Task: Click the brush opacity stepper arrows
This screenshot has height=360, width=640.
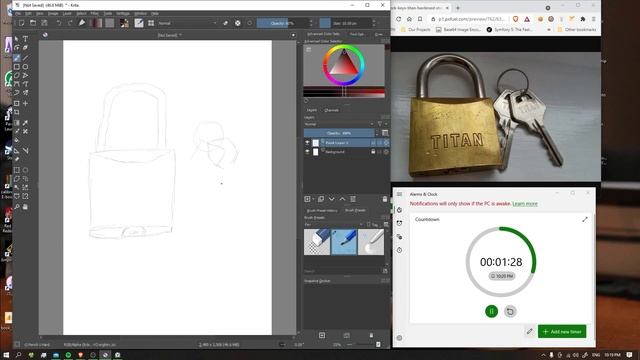Action: coord(311,23)
